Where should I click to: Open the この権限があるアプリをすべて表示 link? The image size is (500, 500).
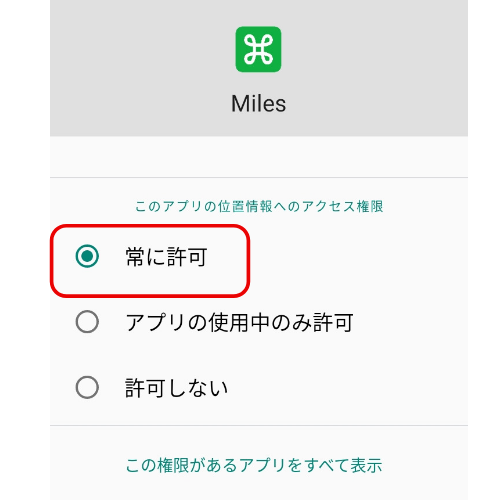254,465
